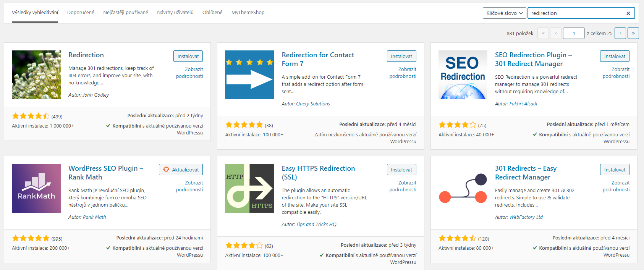View details of Redirection for Contact Form 7
The image size is (644, 270).
[403, 73]
